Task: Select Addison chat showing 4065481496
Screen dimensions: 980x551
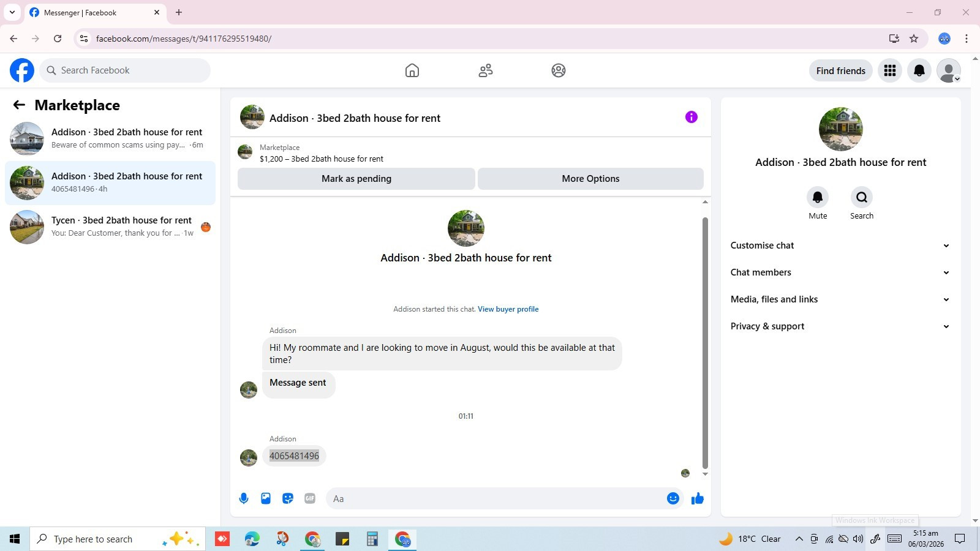Action: point(110,182)
